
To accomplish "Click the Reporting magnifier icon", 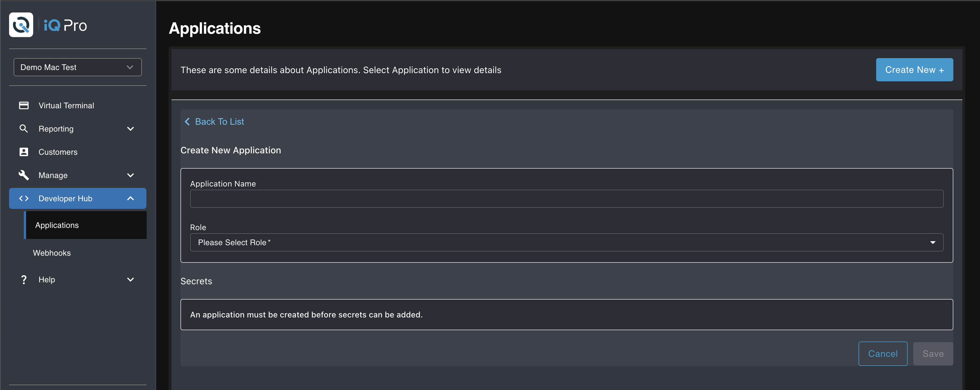I will pyautogui.click(x=24, y=128).
